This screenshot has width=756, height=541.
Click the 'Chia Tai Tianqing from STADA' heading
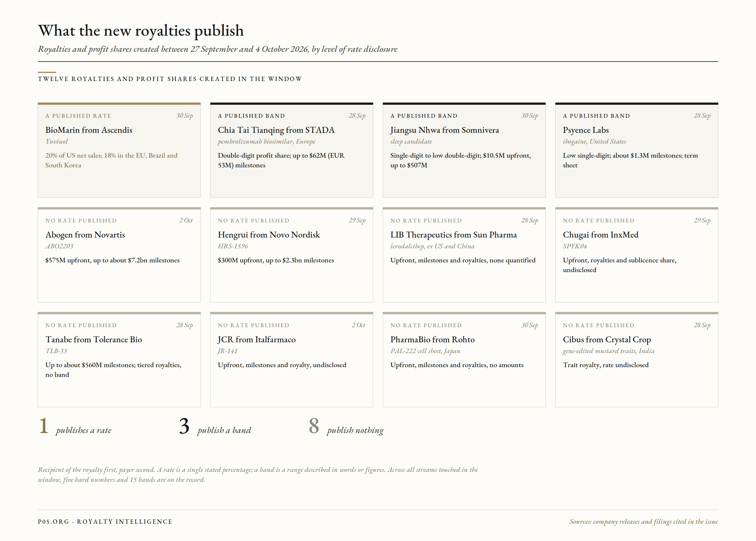point(276,130)
